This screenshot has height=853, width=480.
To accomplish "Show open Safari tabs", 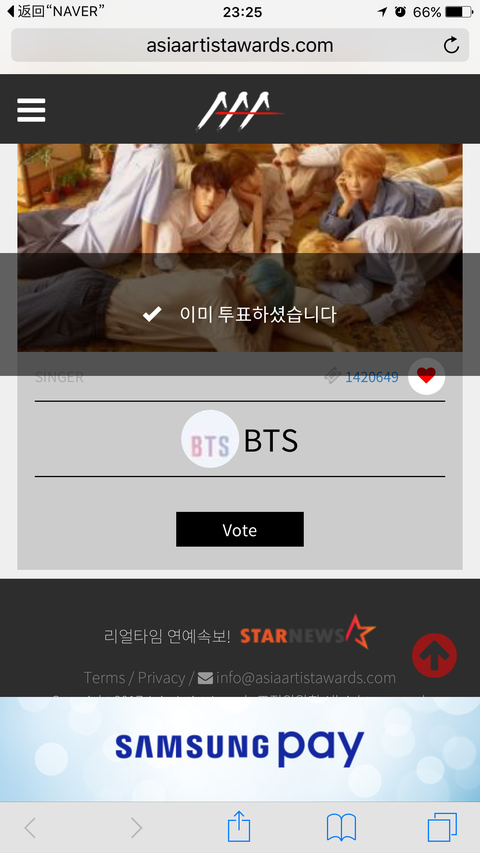I will 442,828.
